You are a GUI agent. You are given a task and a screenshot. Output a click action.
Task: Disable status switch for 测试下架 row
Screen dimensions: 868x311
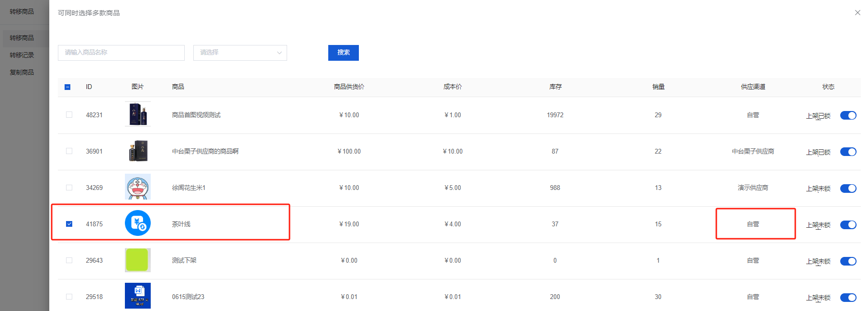(x=848, y=261)
